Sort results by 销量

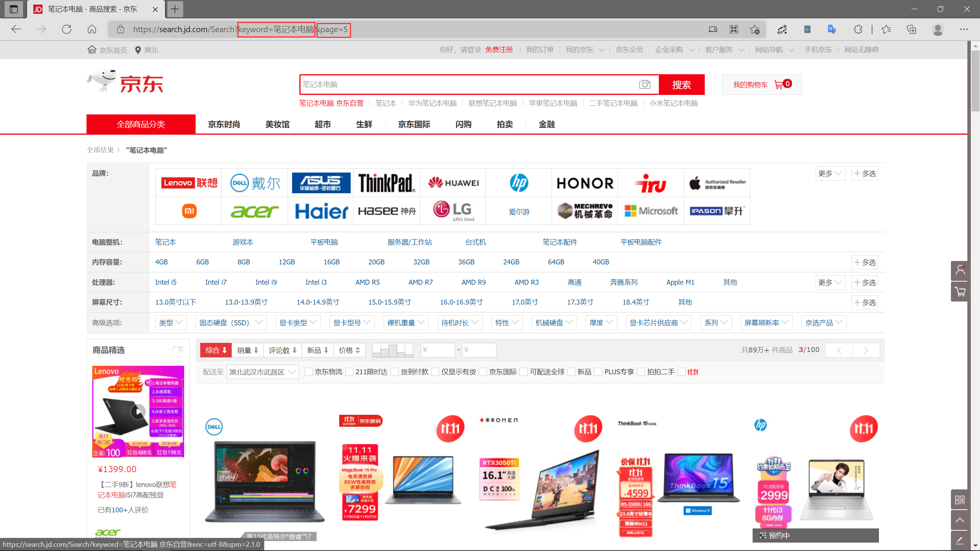[x=248, y=350]
